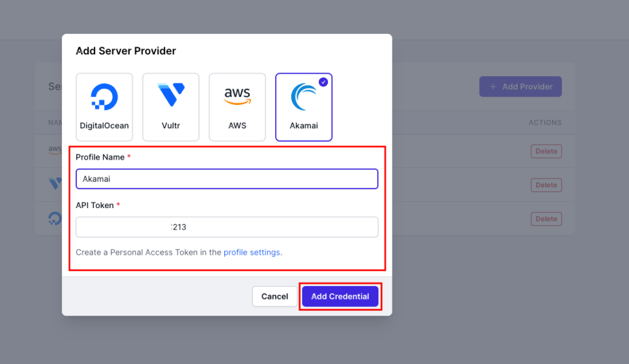Choose the Vultr provider logo
629x364 pixels.
[x=171, y=96]
